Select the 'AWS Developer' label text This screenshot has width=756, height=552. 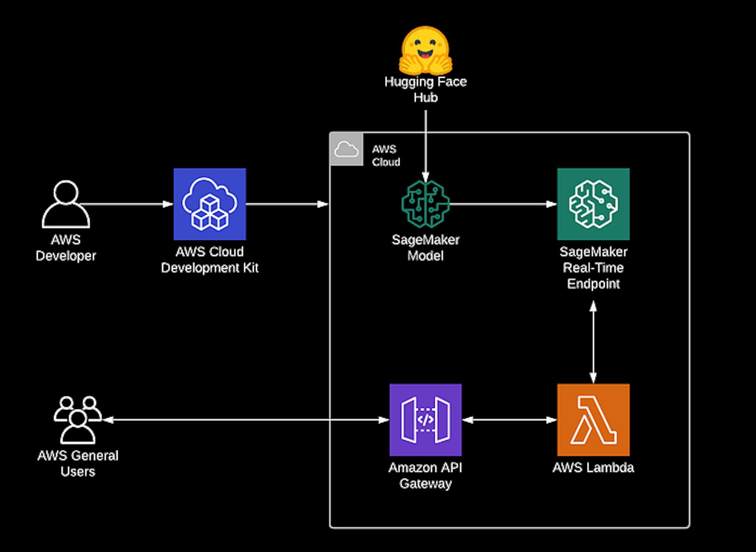click(x=66, y=248)
